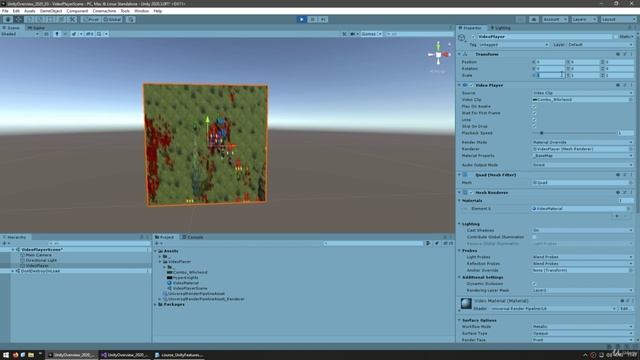
Task: Open the File menu
Action: [5, 11]
